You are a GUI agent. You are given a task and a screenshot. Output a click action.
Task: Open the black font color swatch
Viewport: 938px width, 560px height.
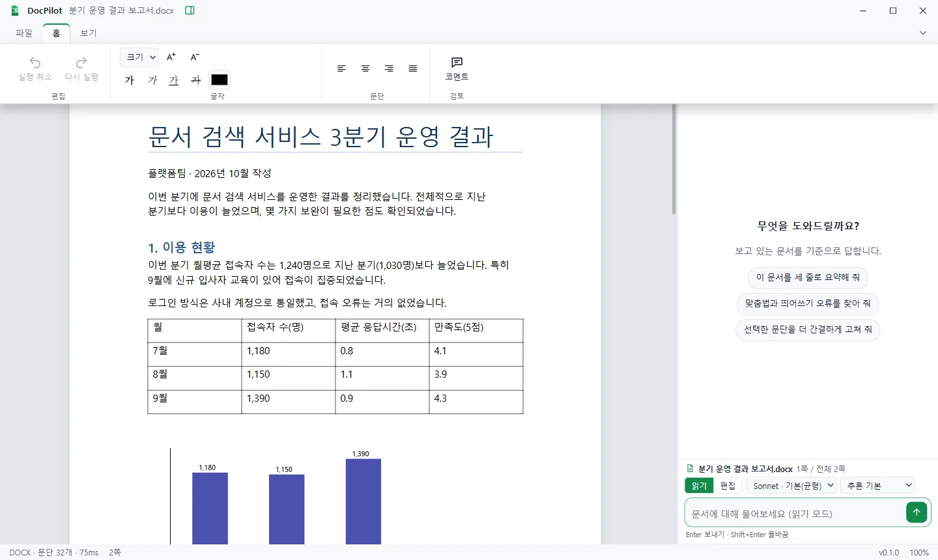point(220,79)
